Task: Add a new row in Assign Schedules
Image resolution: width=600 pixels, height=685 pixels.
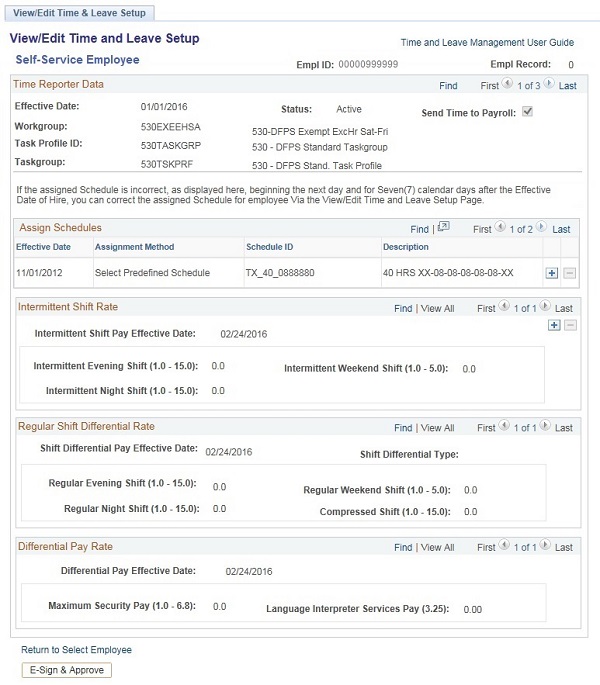Action: point(552,272)
